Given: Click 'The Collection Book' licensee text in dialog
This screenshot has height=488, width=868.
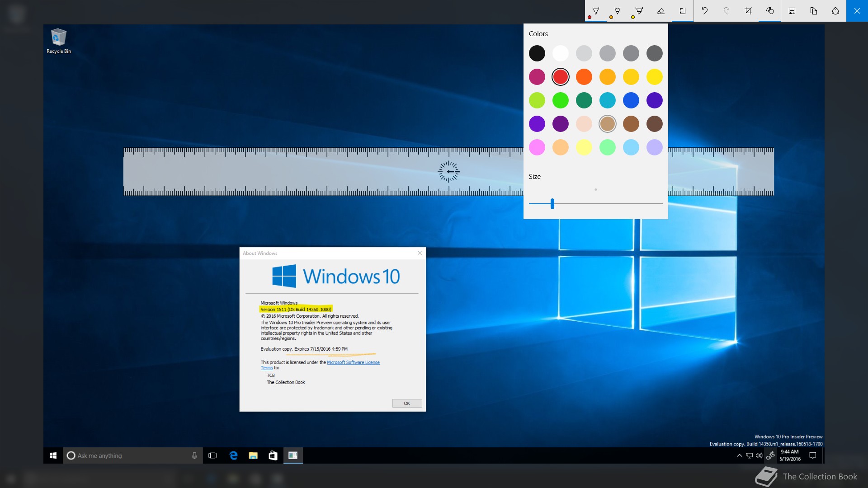Looking at the screenshot, I should (286, 382).
